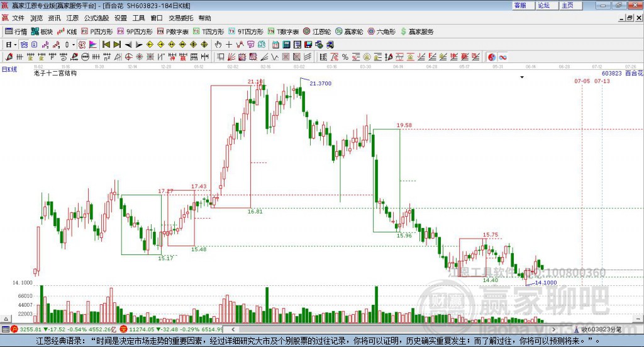Open the calendar icon in toolbar
The width and height of the screenshot is (644, 347).
click(275, 45)
